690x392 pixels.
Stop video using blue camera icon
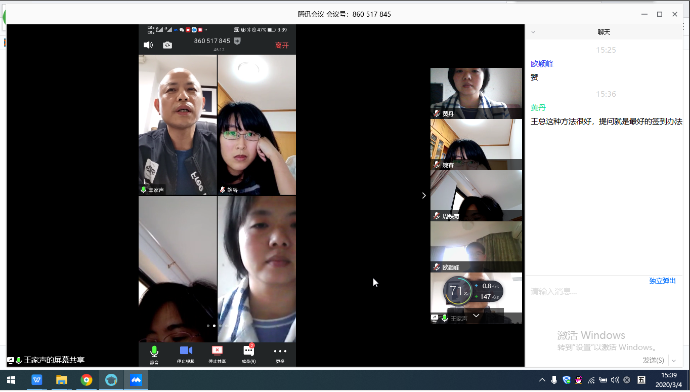[186, 354]
